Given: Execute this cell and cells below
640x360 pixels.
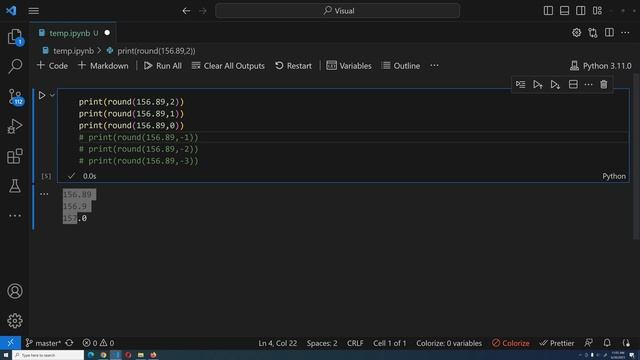Looking at the screenshot, I should tap(555, 84).
